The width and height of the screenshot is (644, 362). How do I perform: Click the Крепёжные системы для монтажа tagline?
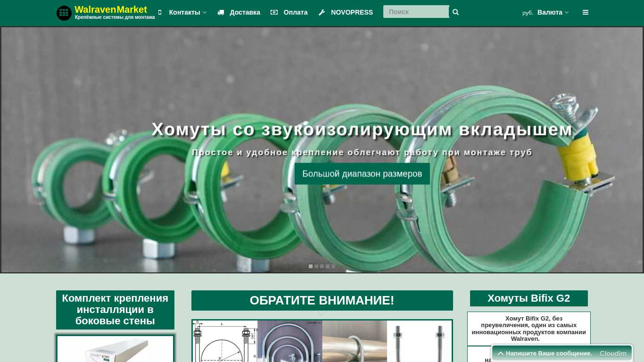pyautogui.click(x=115, y=17)
